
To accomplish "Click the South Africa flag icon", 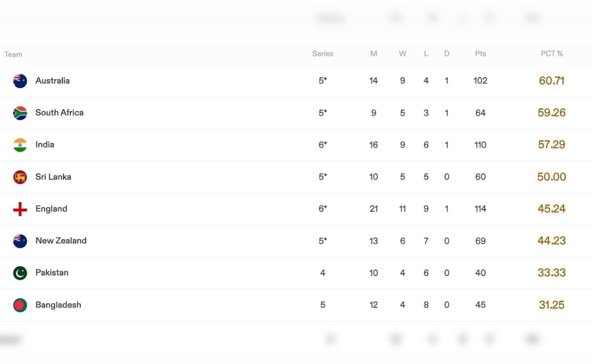I will (20, 113).
